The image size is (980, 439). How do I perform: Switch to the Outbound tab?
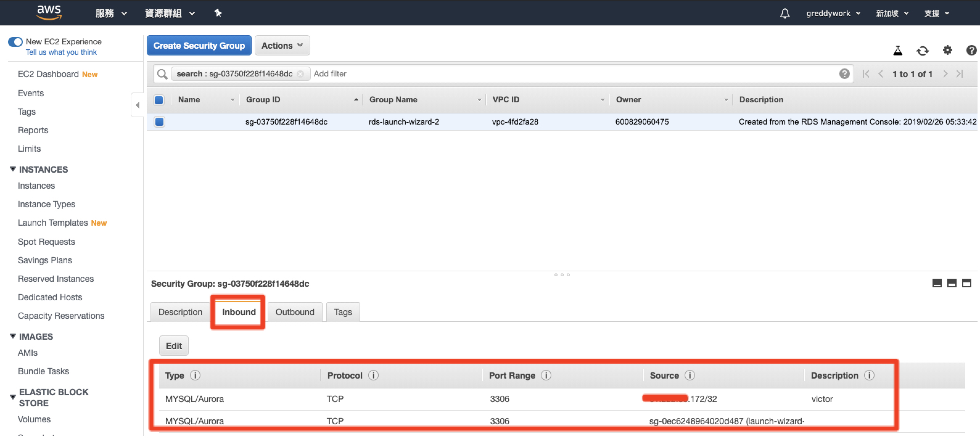(x=294, y=312)
